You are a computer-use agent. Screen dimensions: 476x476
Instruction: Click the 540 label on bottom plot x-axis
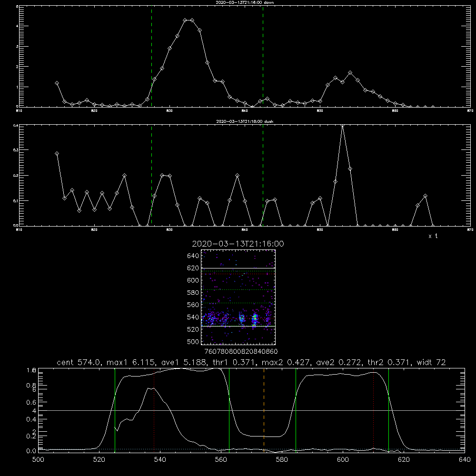160,460
